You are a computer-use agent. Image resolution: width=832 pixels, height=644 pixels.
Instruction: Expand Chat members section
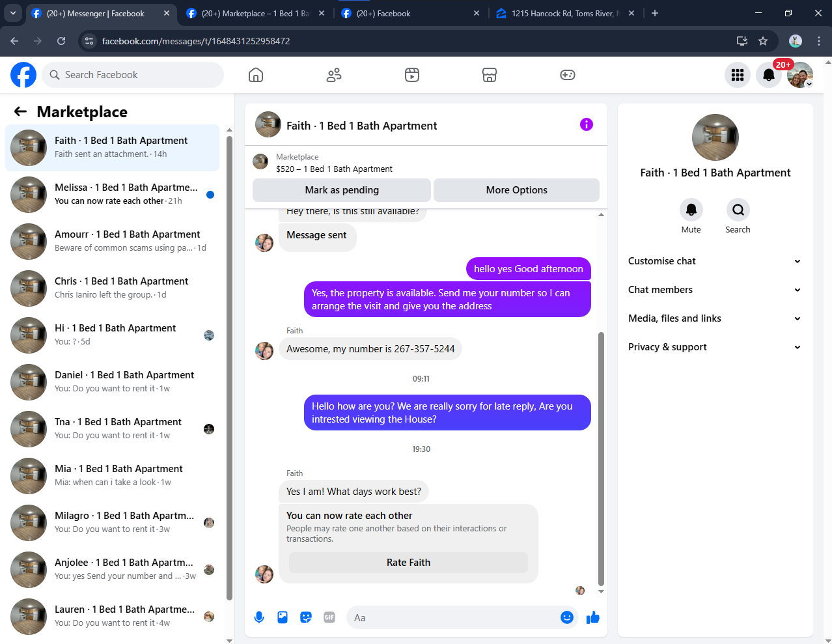tap(715, 290)
